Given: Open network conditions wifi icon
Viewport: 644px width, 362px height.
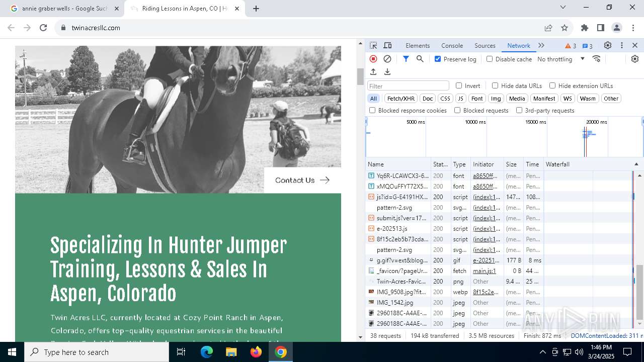Looking at the screenshot, I should (x=597, y=59).
